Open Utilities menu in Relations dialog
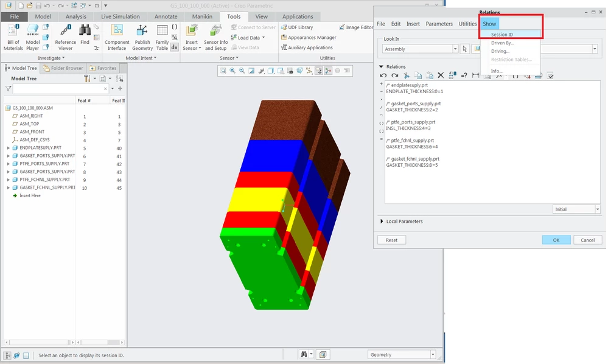Image resolution: width=608 pixels, height=364 pixels. 467,24
